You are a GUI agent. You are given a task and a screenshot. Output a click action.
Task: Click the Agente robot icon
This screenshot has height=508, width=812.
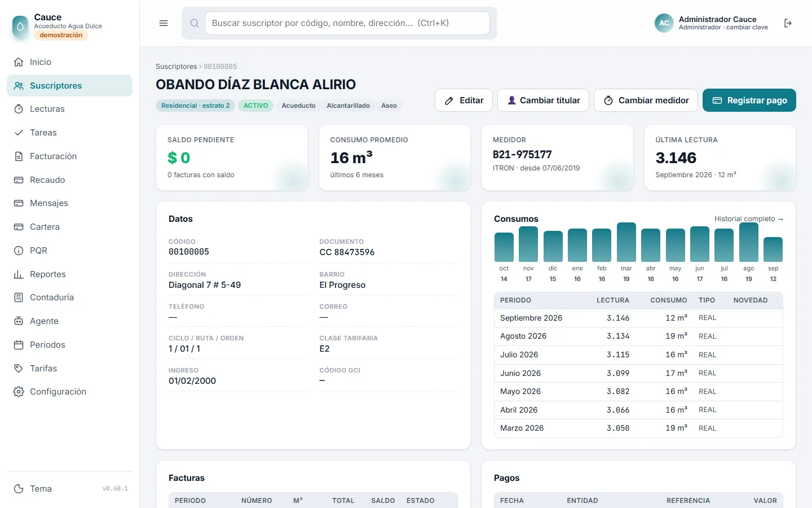19,321
